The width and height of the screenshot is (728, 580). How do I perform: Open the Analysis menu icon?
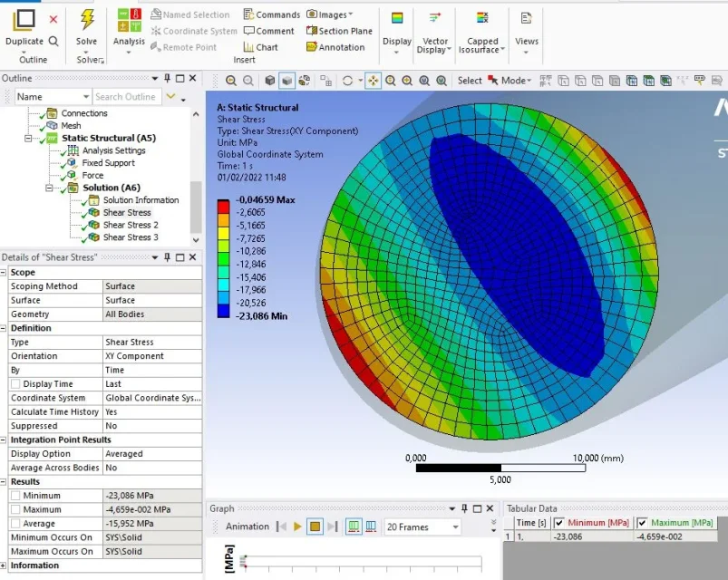tap(129, 21)
